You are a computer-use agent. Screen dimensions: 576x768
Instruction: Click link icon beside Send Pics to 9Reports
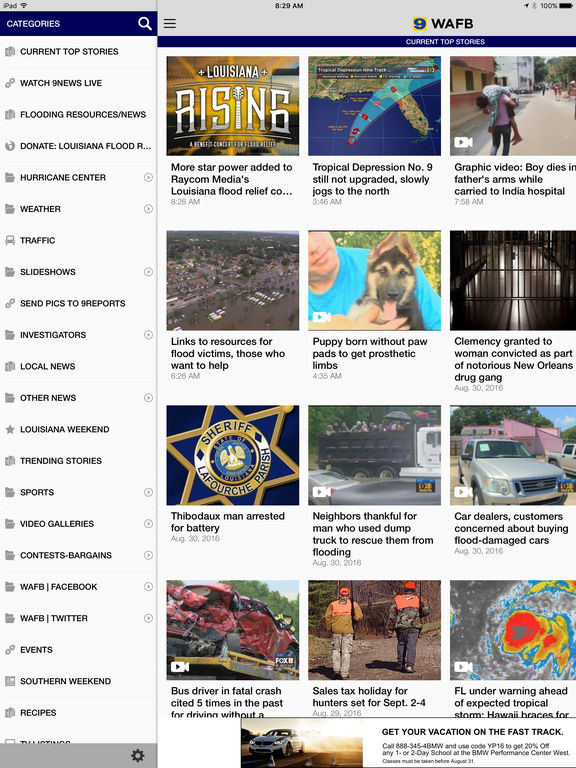(10, 304)
